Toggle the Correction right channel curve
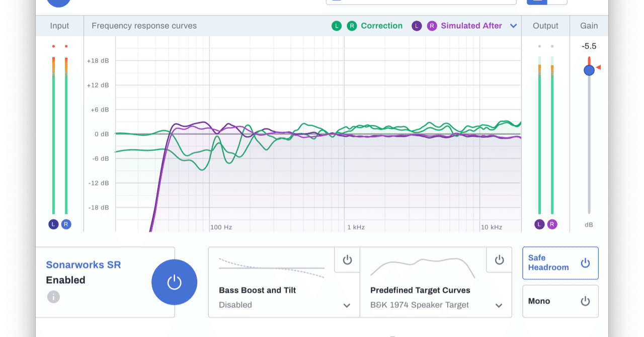Image resolution: width=644 pixels, height=337 pixels. 352,26
